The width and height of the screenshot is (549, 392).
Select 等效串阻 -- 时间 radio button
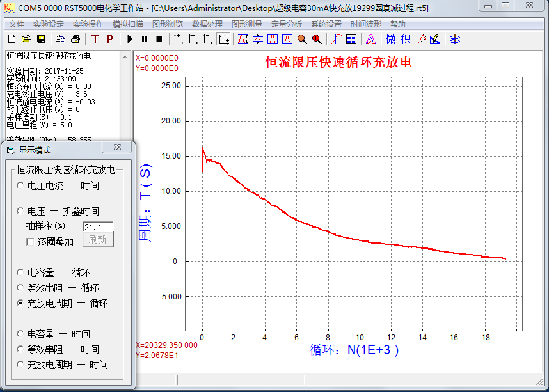pos(21,349)
